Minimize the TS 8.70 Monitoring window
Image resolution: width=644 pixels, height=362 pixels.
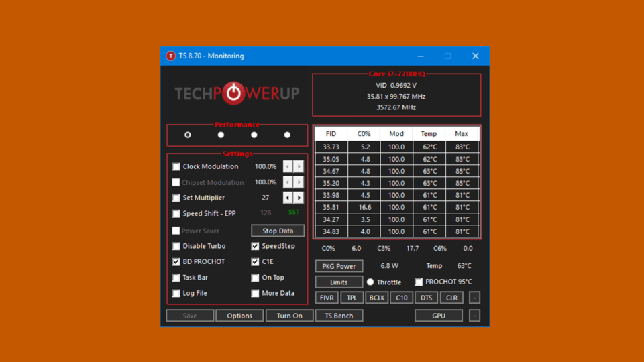point(421,56)
